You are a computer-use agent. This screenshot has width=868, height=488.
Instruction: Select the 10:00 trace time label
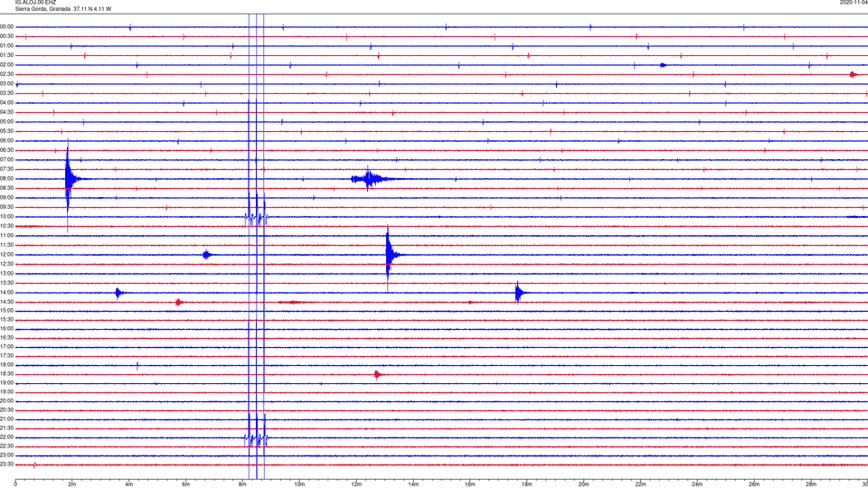pyautogui.click(x=6, y=217)
